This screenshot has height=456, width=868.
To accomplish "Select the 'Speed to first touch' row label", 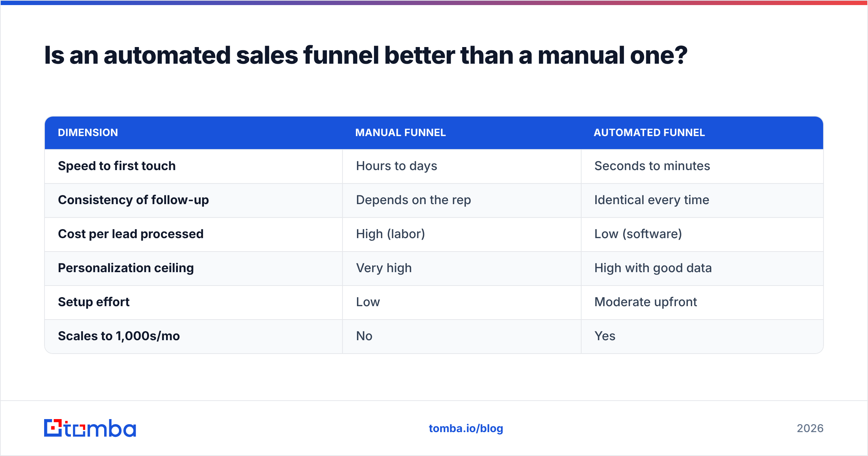I will point(117,166).
